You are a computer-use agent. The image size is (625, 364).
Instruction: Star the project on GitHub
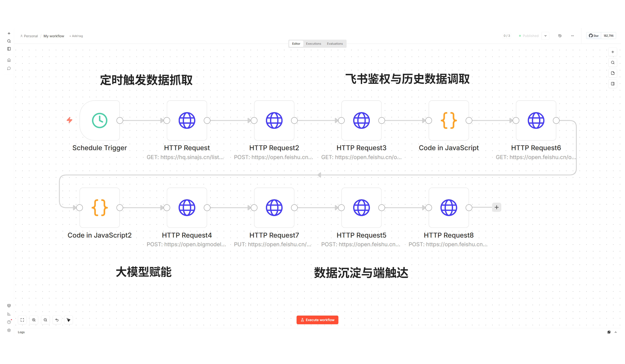(x=594, y=36)
